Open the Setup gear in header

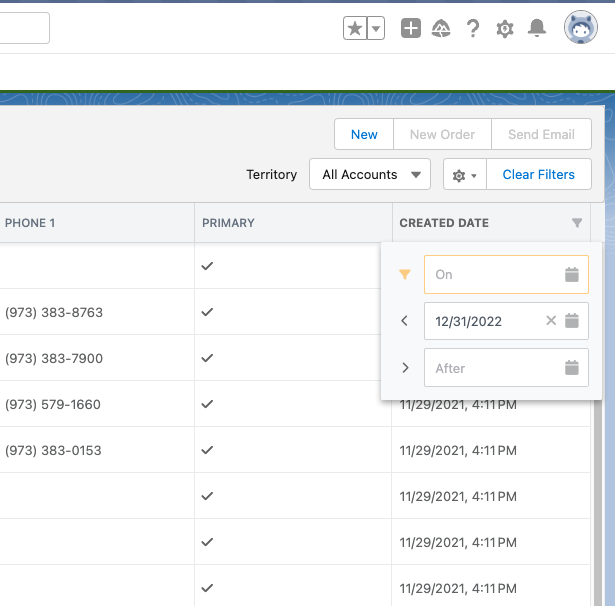505,29
